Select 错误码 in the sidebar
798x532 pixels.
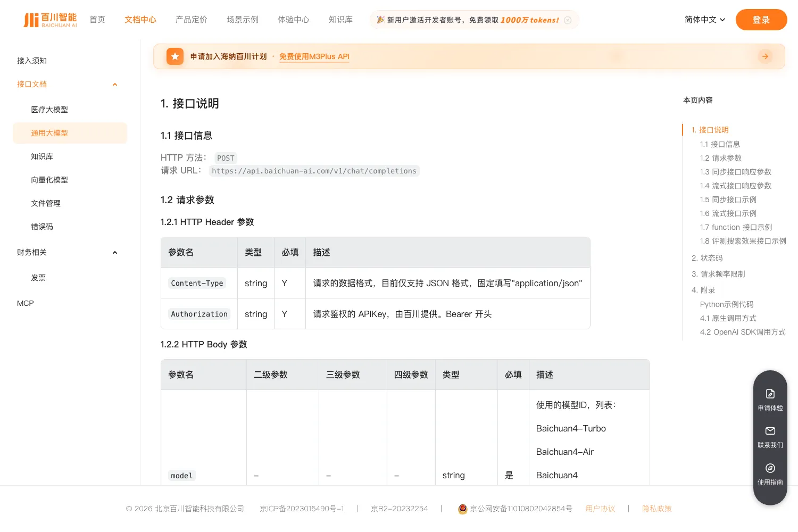[x=42, y=227]
